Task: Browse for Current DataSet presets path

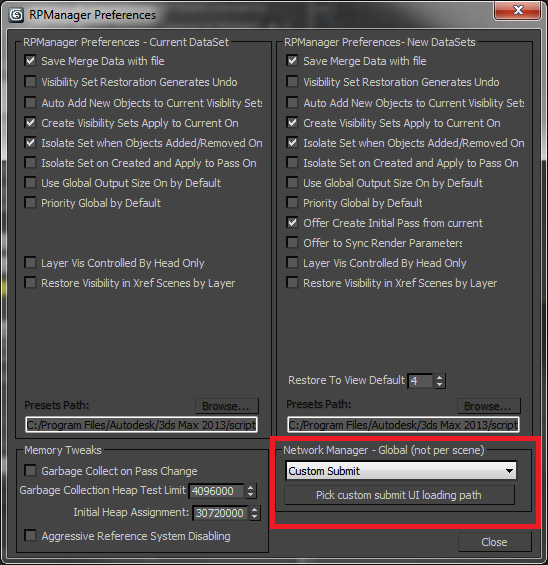Action: pos(227,406)
